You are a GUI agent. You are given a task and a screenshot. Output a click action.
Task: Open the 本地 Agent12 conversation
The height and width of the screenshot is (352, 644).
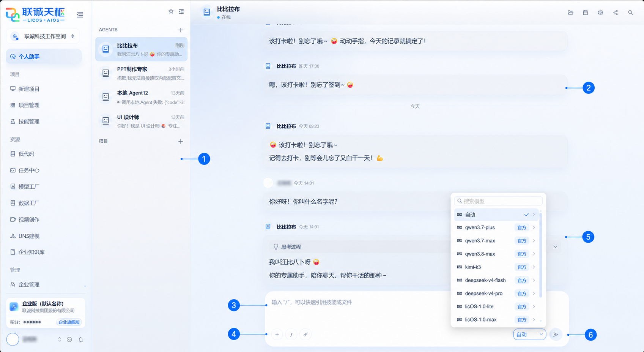[x=142, y=97]
